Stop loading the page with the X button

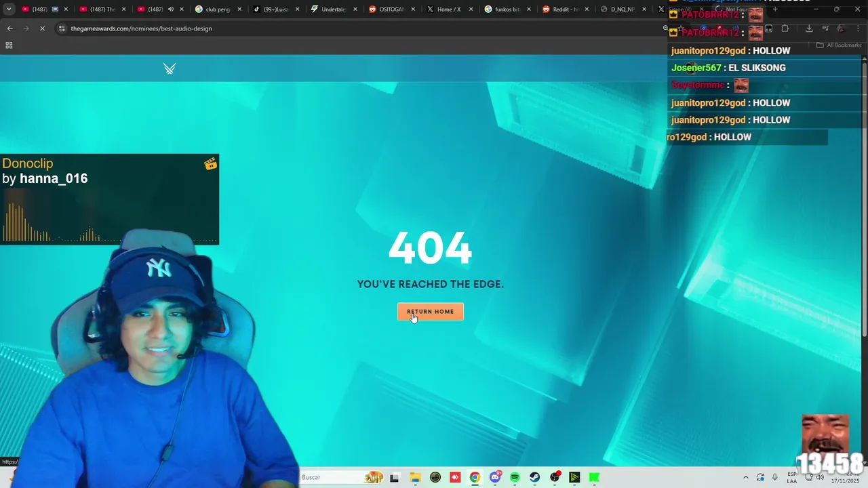[x=42, y=28]
